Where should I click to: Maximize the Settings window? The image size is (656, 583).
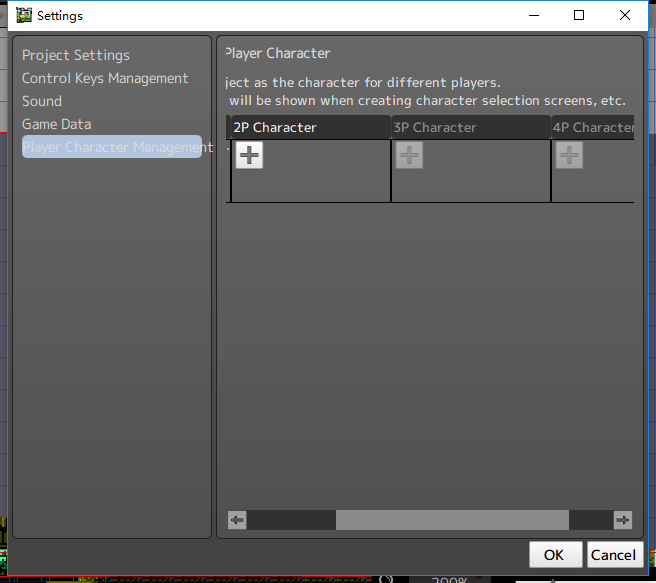(579, 15)
